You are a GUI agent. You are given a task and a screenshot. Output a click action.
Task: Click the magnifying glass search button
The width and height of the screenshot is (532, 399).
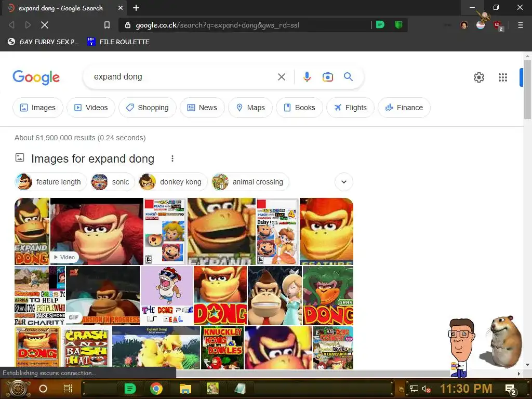(348, 77)
